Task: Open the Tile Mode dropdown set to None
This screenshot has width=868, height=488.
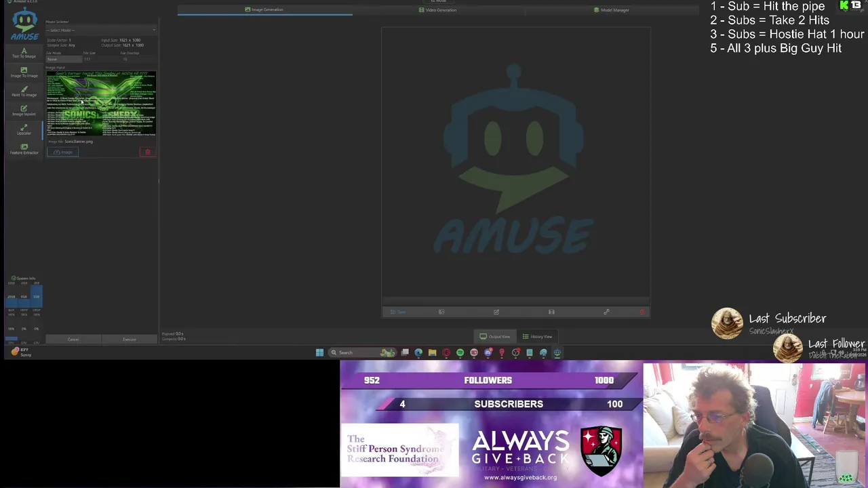Action: point(64,59)
